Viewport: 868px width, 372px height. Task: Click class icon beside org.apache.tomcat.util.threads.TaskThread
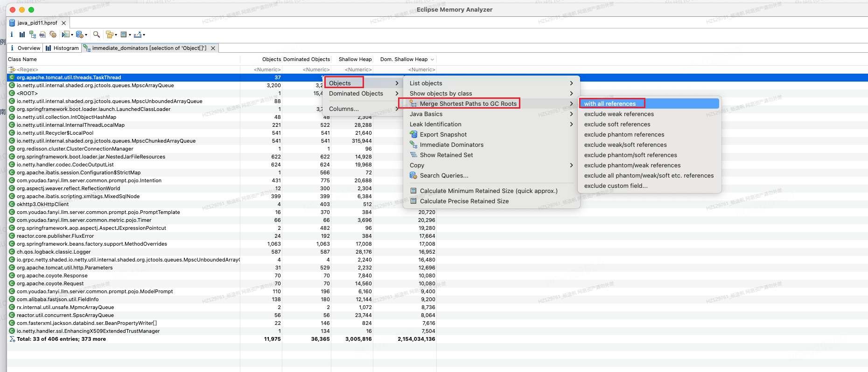[12, 77]
